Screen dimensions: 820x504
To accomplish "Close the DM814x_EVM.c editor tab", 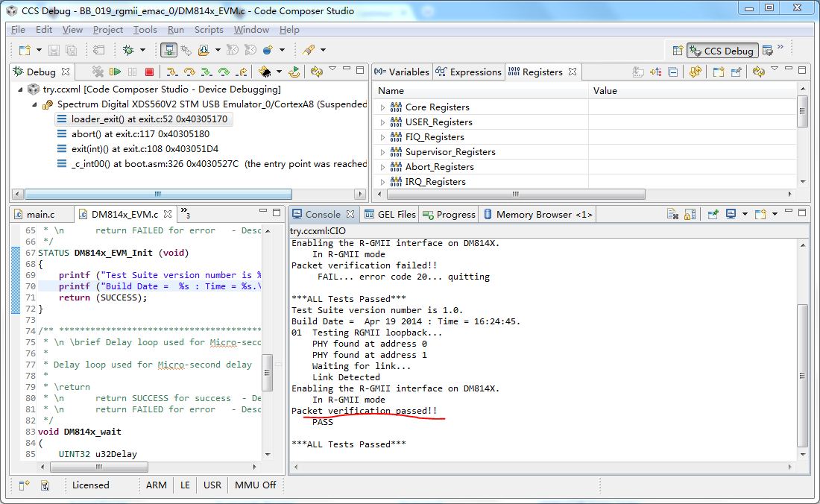I will (x=168, y=214).
